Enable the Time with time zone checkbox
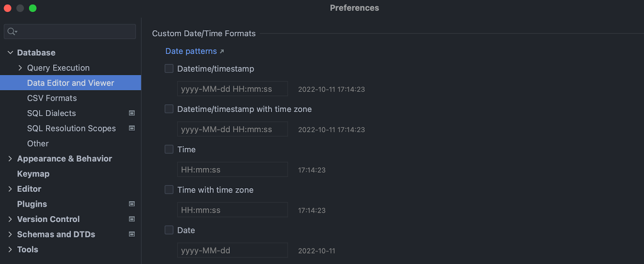Viewport: 644px width, 264px height. [x=169, y=189]
